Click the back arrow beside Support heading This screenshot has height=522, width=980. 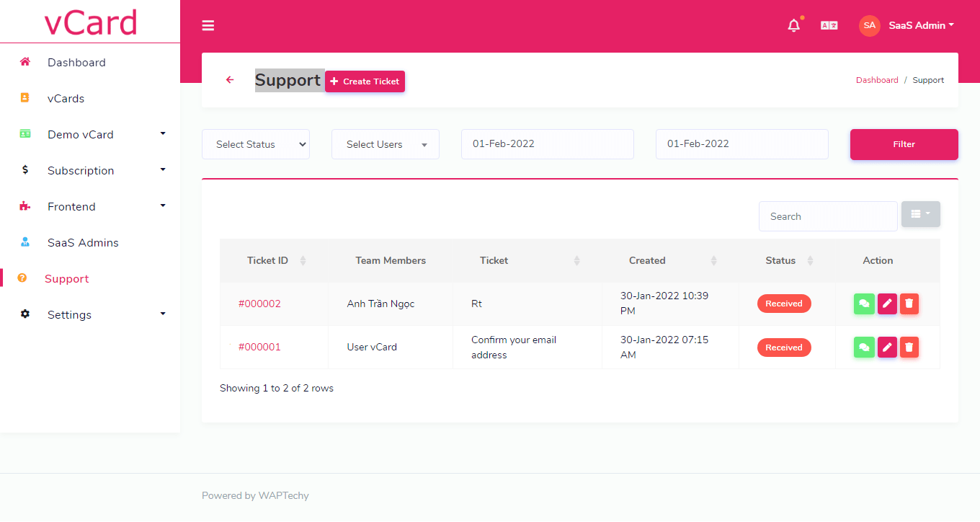coord(229,80)
